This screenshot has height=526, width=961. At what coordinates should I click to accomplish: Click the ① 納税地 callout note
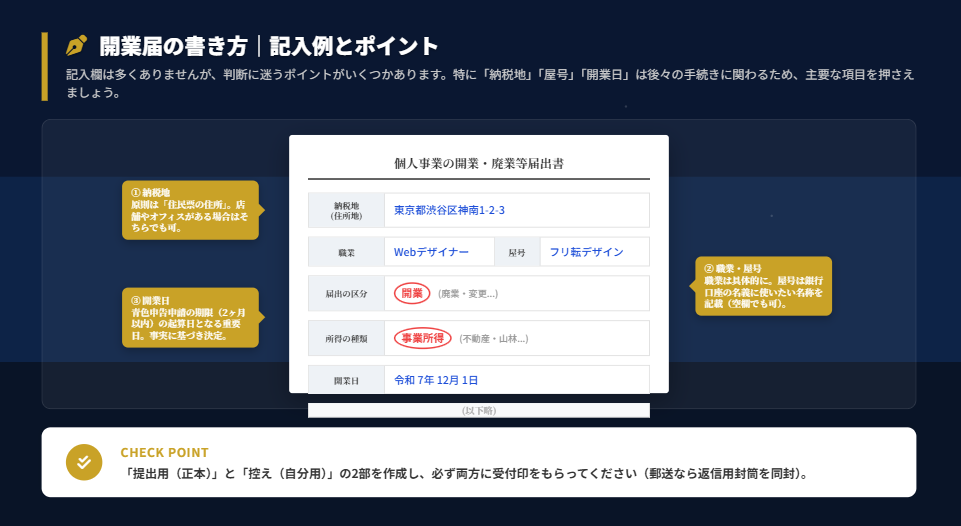[x=190, y=210]
